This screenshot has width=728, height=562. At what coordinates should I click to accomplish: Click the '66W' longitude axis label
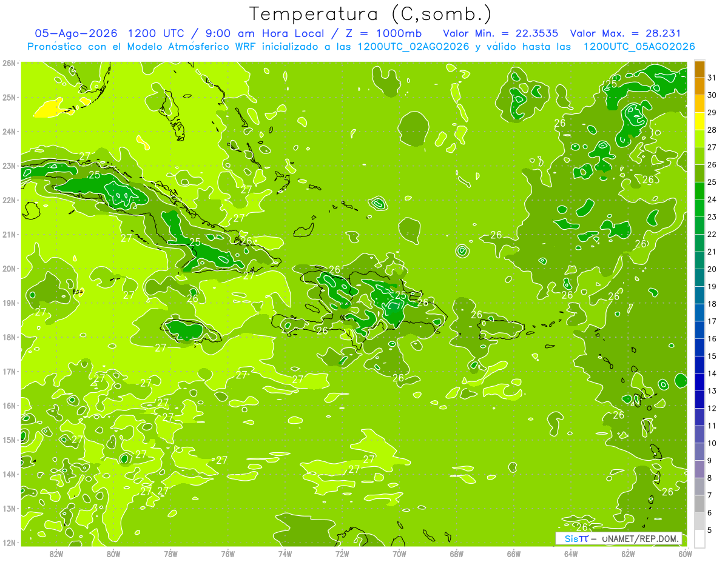pos(514,553)
